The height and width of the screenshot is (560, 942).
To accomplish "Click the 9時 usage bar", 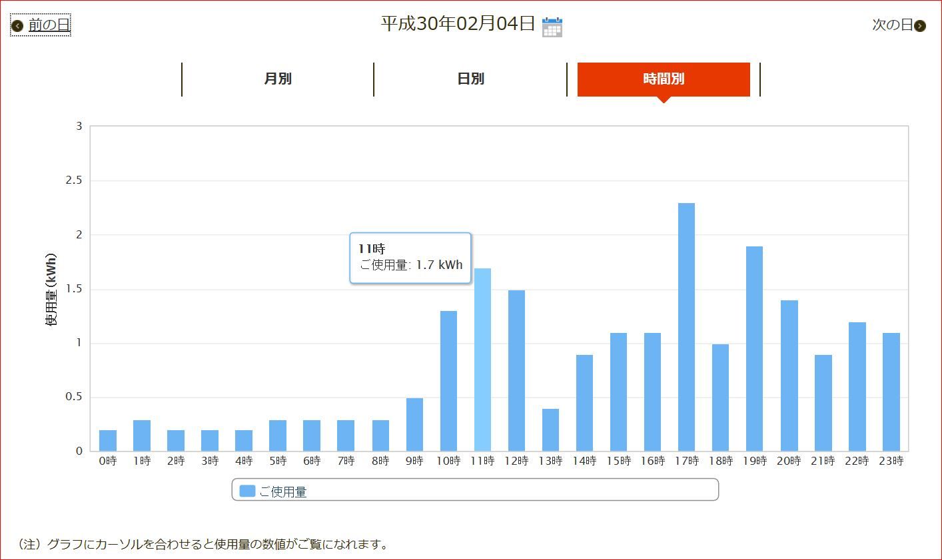I will pos(414,425).
